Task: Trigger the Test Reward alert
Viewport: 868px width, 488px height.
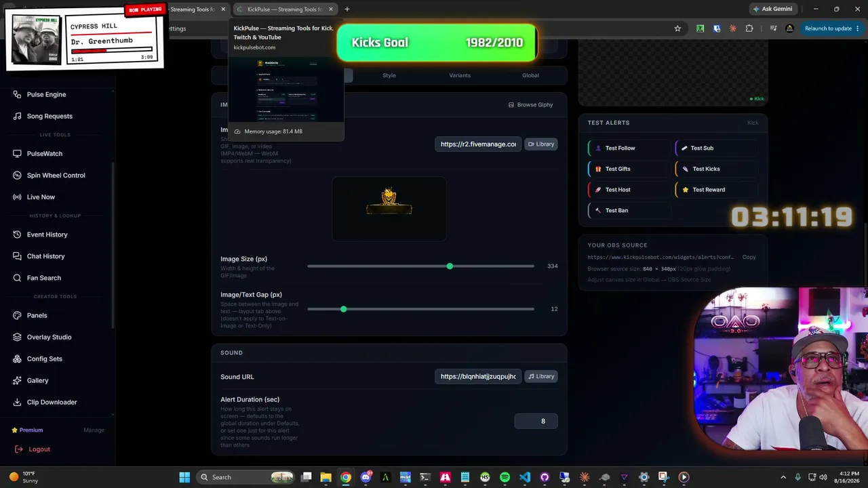Action: (x=716, y=190)
